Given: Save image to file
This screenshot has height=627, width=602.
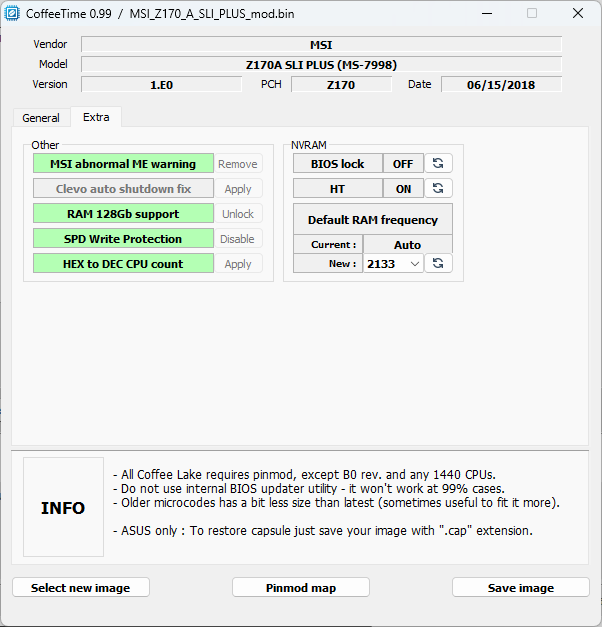Looking at the screenshot, I should (x=521, y=587).
